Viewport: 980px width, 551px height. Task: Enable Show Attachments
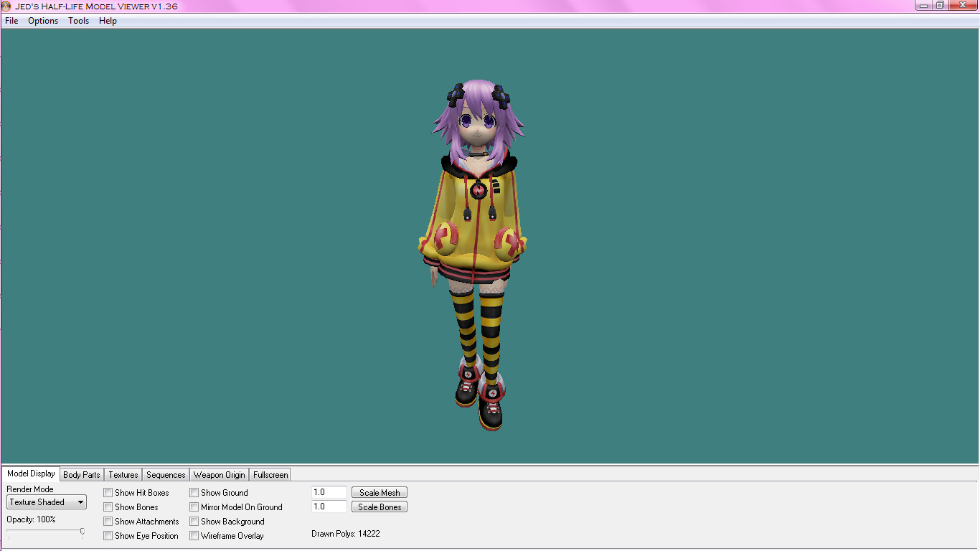coord(108,522)
